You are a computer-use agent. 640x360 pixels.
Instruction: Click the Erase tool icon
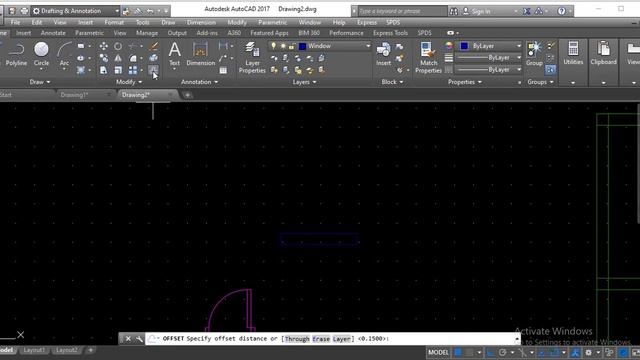(x=153, y=46)
